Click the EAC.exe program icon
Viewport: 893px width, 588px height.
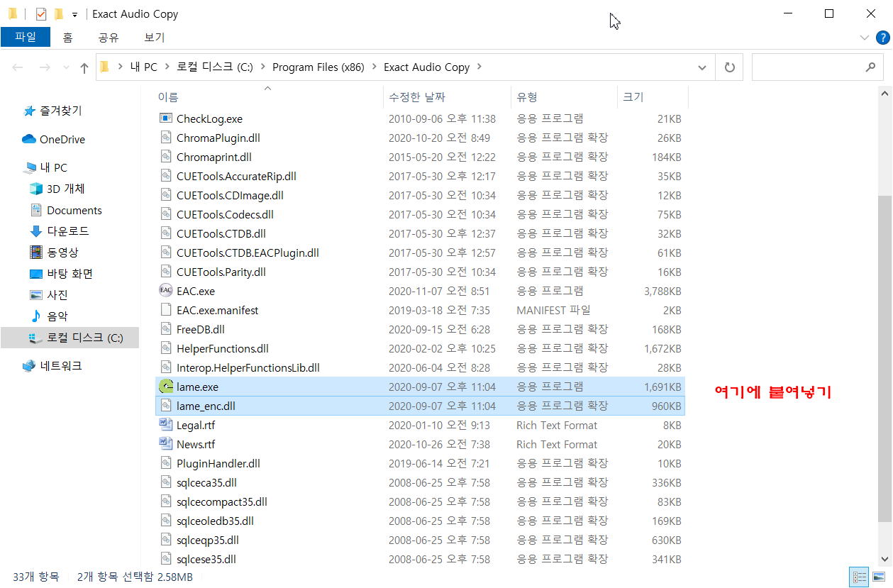166,291
